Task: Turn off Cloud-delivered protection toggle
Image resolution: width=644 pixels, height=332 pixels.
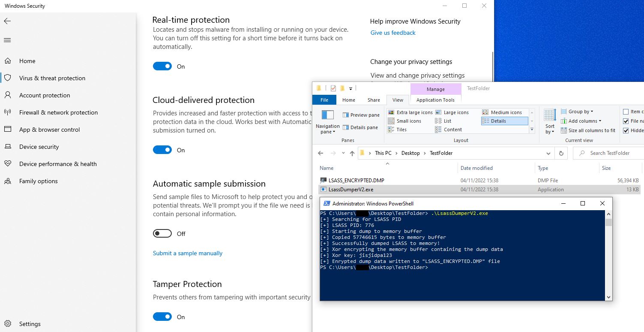Action: coord(162,150)
